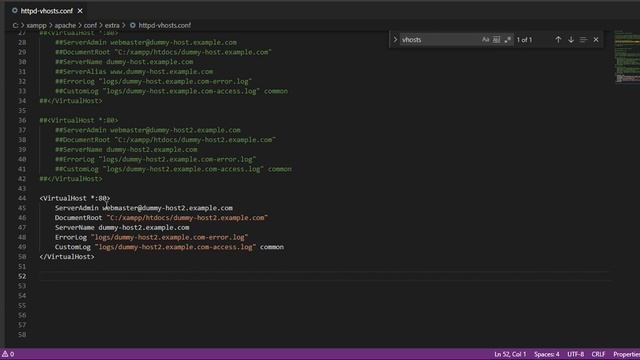Go to previous match arrow
The width and height of the screenshot is (640, 360).
(558, 40)
